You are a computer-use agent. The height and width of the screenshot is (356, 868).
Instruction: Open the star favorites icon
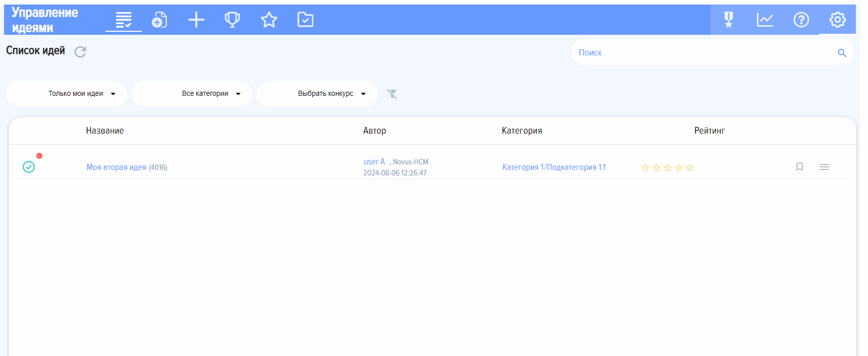tap(269, 20)
